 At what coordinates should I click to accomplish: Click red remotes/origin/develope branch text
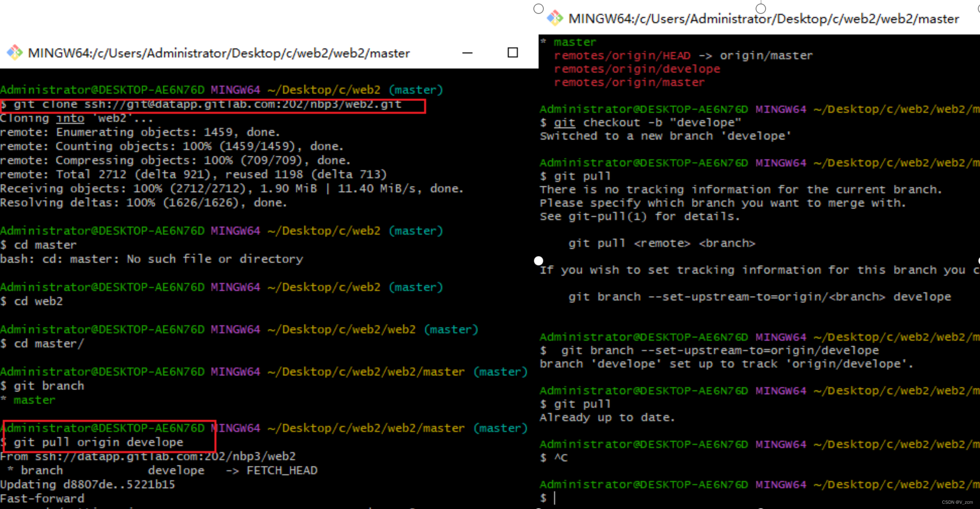click(637, 69)
